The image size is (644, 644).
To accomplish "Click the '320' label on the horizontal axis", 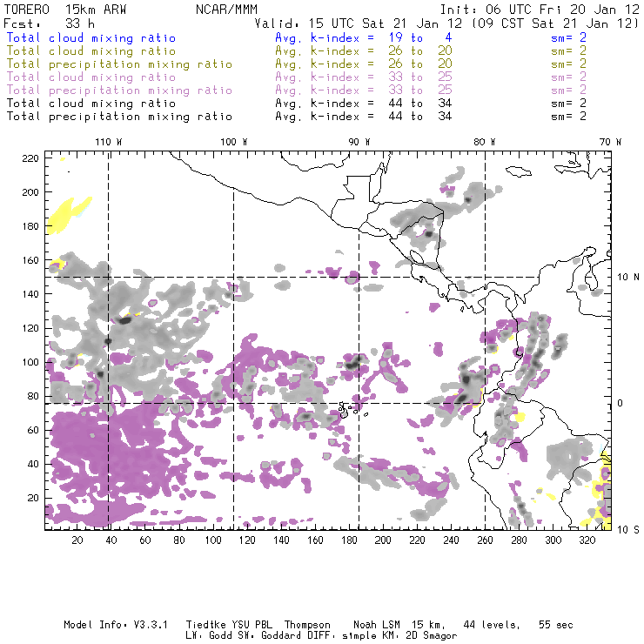I will 587,540.
